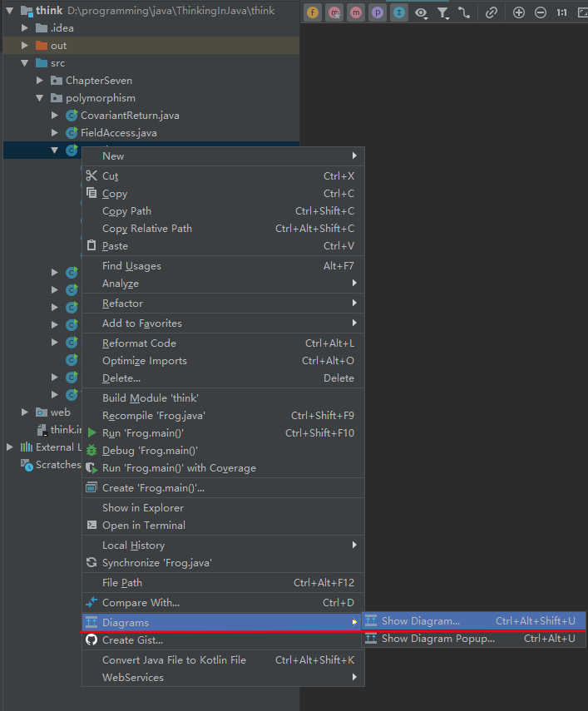Expand CovariantReturn.java node
This screenshot has width=588, height=711.
tap(55, 116)
